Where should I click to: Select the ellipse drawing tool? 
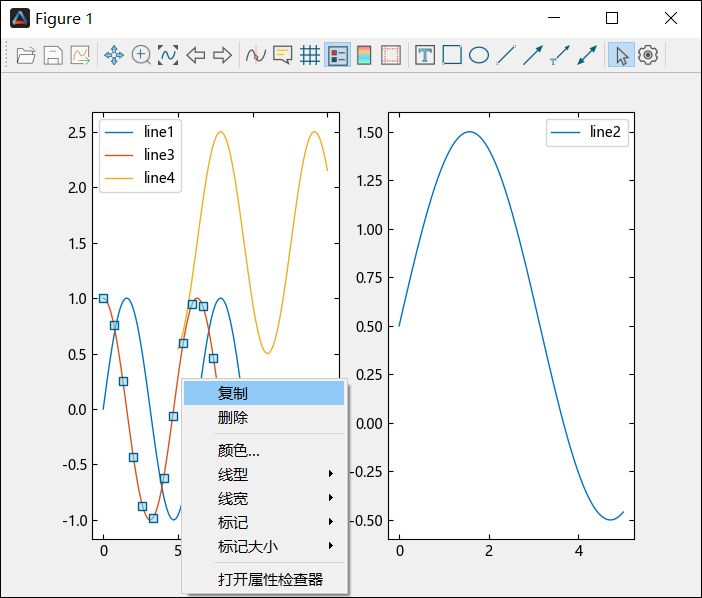coord(479,56)
